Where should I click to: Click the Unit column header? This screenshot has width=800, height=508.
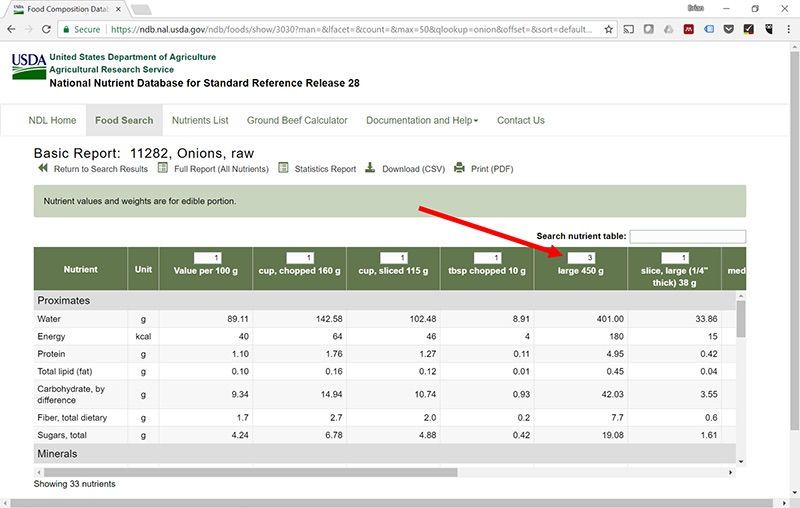pyautogui.click(x=143, y=269)
